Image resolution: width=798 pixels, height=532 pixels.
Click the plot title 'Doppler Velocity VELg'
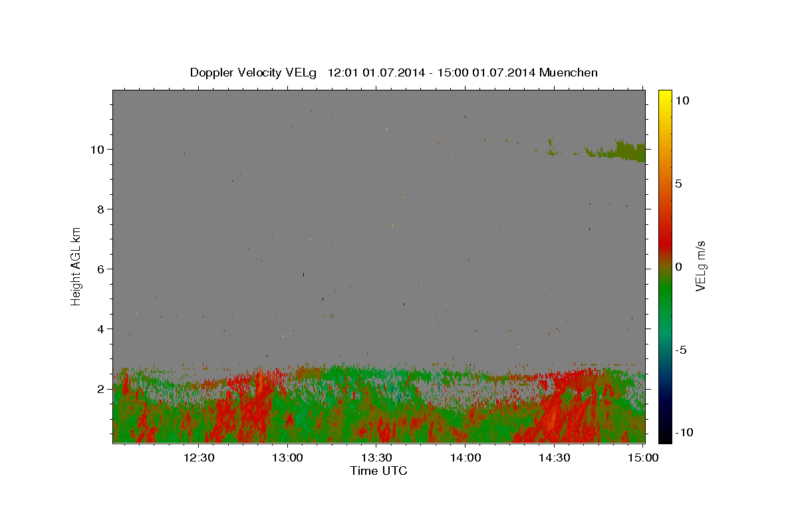(253, 72)
